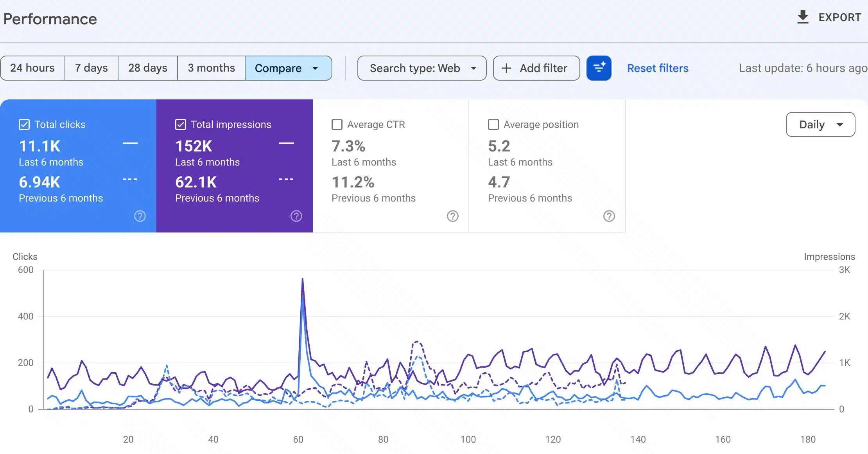Click the 62.1K previous impressions value
Image resolution: width=868 pixels, height=454 pixels.
[x=196, y=182]
